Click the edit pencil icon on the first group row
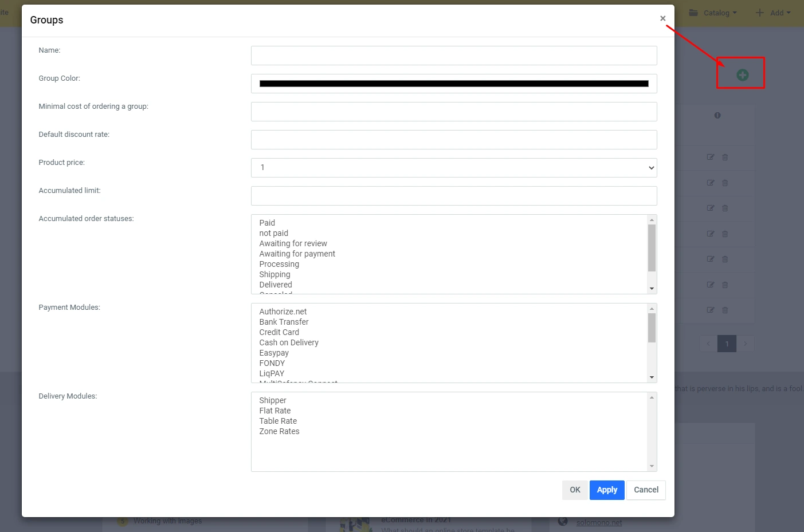The image size is (804, 532). tap(710, 157)
